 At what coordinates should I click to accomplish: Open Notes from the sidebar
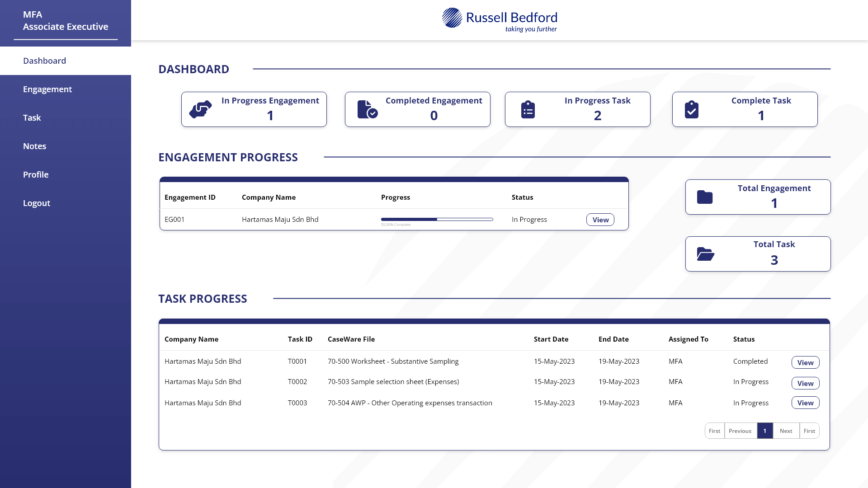(x=35, y=146)
